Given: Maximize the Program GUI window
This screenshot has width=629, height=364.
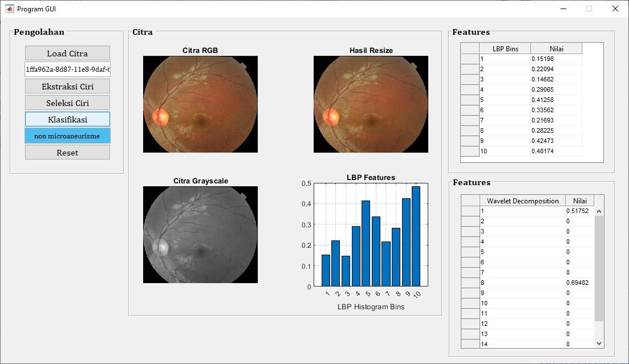Looking at the screenshot, I should [589, 9].
